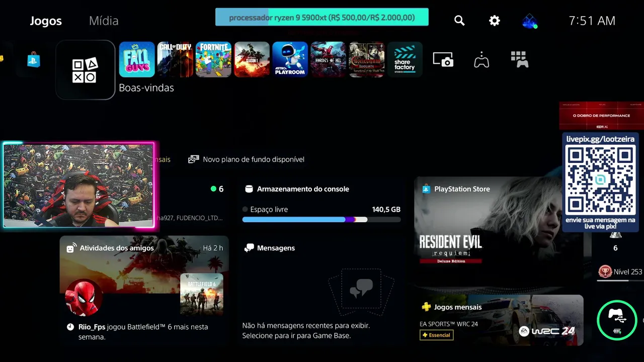Open Hordes of Hel game tile

pos(328,59)
